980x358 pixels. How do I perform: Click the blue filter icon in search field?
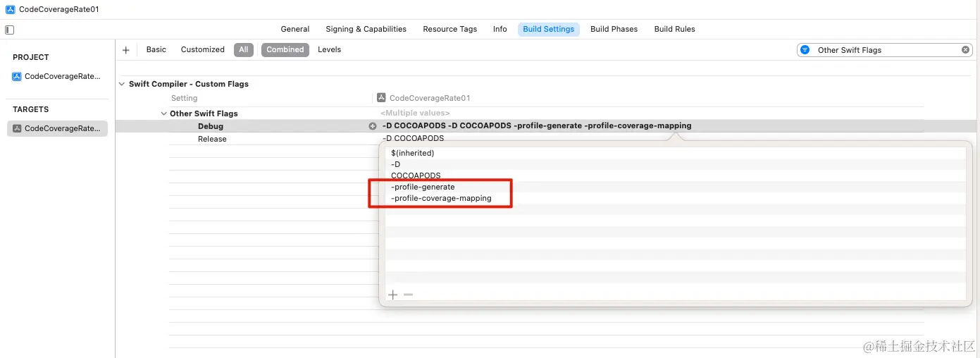(x=805, y=50)
